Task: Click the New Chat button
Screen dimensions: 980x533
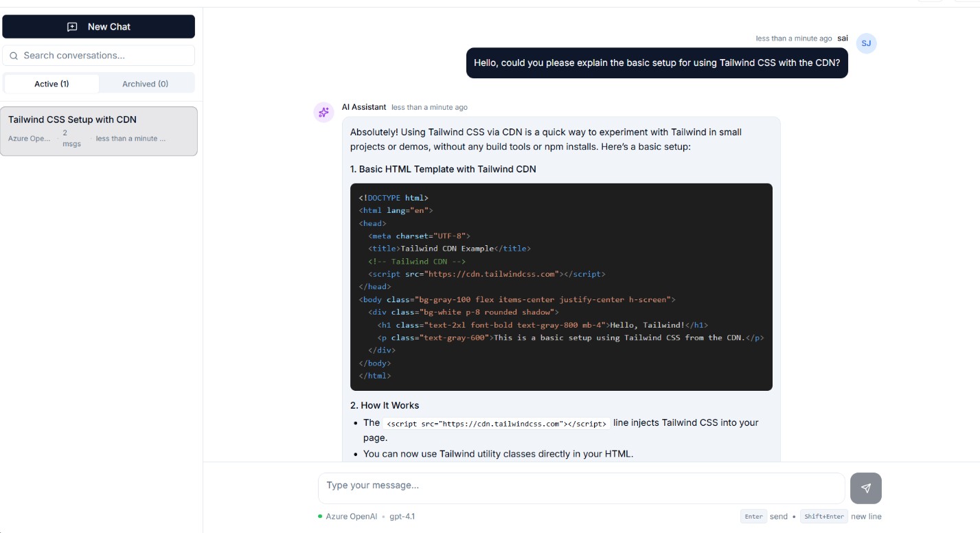Action: click(x=98, y=26)
